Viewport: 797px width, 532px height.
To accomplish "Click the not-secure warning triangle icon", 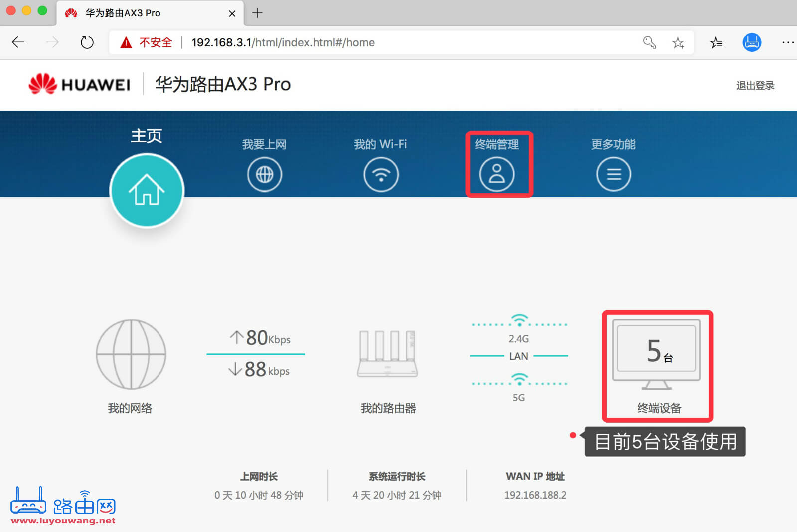I will (x=126, y=42).
